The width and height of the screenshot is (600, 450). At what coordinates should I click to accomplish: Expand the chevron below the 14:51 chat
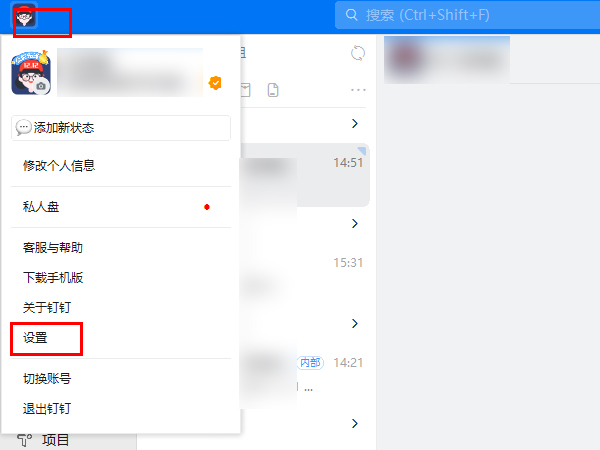coord(355,223)
